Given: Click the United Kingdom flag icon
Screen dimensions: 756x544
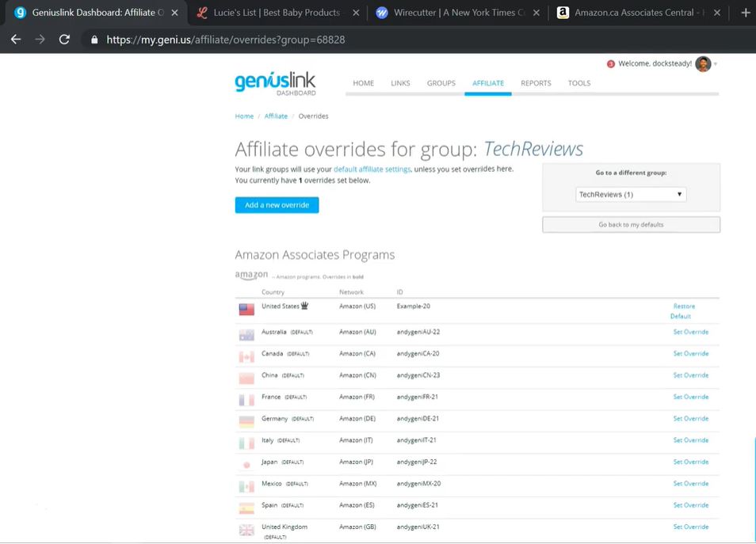Looking at the screenshot, I should pos(246,530).
